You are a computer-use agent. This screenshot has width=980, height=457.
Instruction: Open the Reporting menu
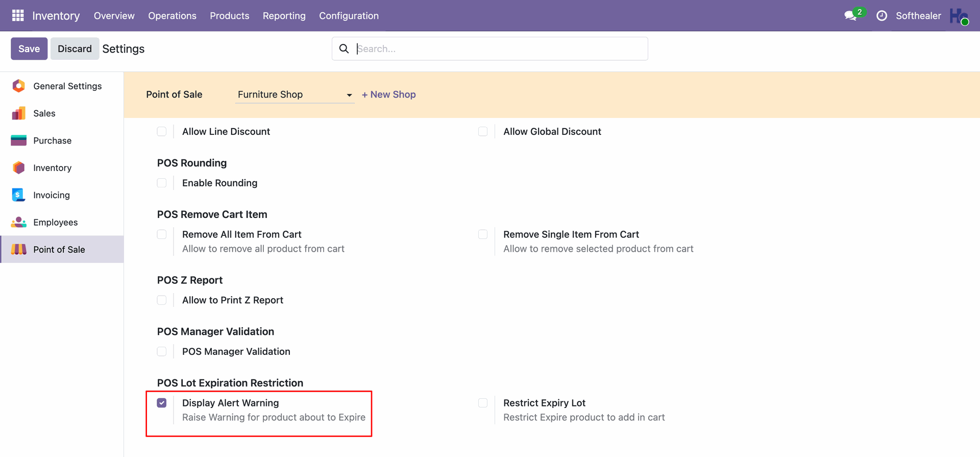pyautogui.click(x=284, y=16)
